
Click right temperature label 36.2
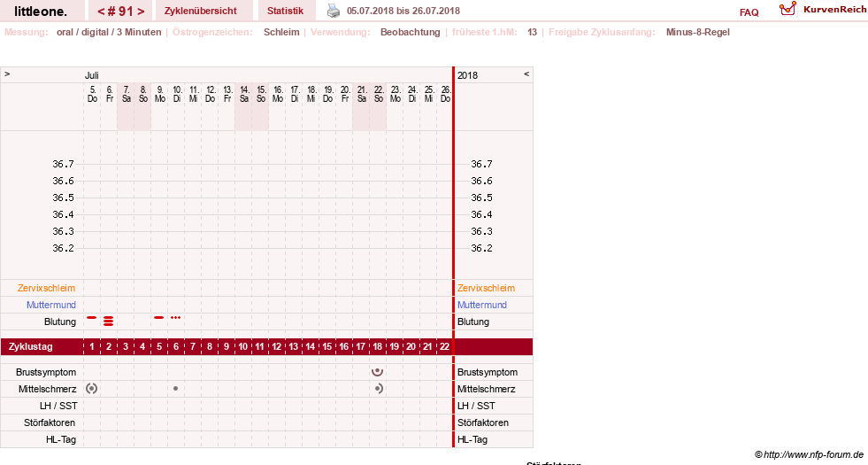[481, 248]
